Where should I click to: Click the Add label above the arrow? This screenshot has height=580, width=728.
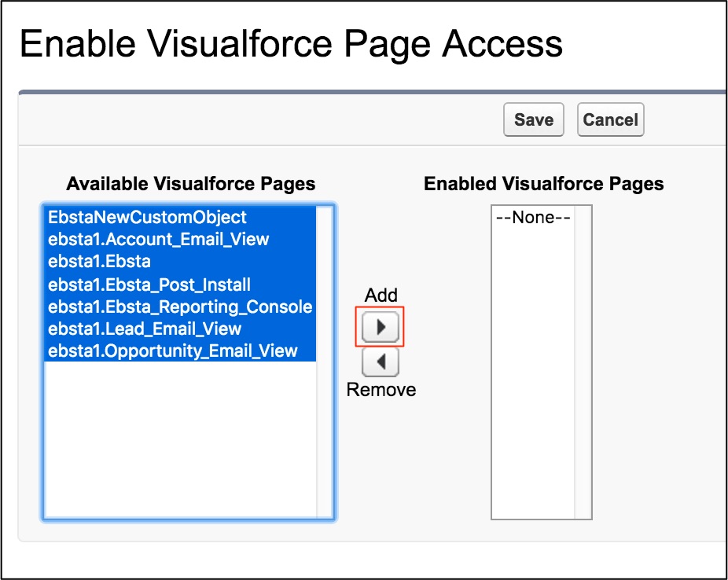[381, 296]
